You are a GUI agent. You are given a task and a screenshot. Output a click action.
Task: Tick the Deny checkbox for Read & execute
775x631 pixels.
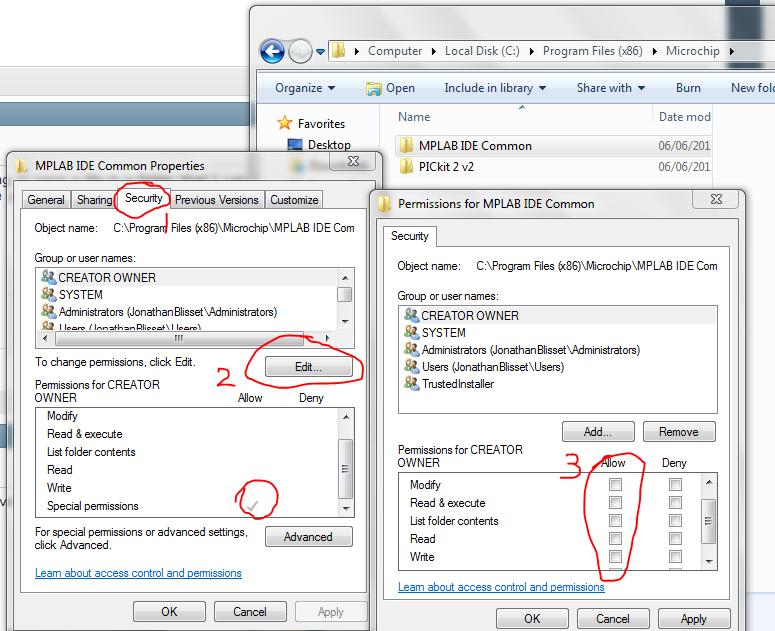pyautogui.click(x=676, y=503)
